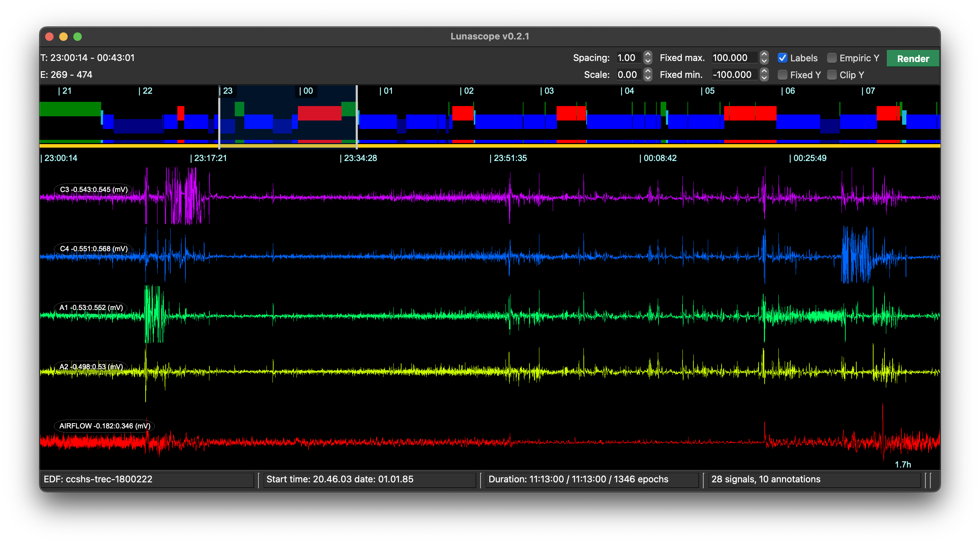
Task: Increase Scale using its up stepper arrow
Action: [648, 71]
